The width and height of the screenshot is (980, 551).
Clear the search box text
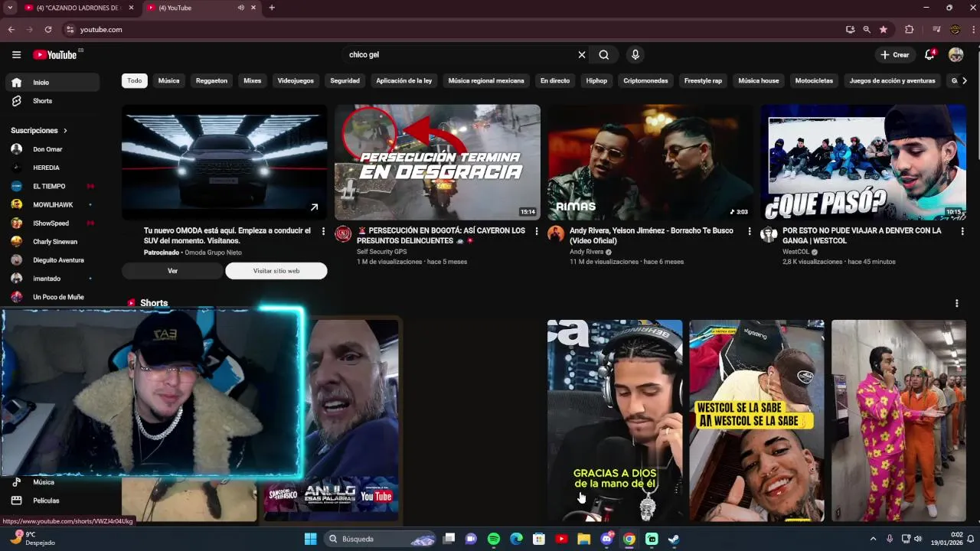(x=582, y=54)
